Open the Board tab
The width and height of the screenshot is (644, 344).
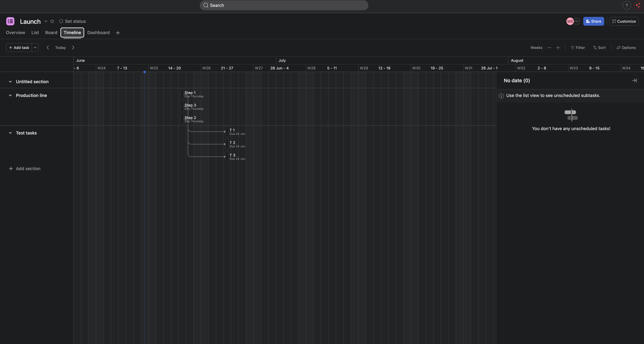[x=51, y=33]
